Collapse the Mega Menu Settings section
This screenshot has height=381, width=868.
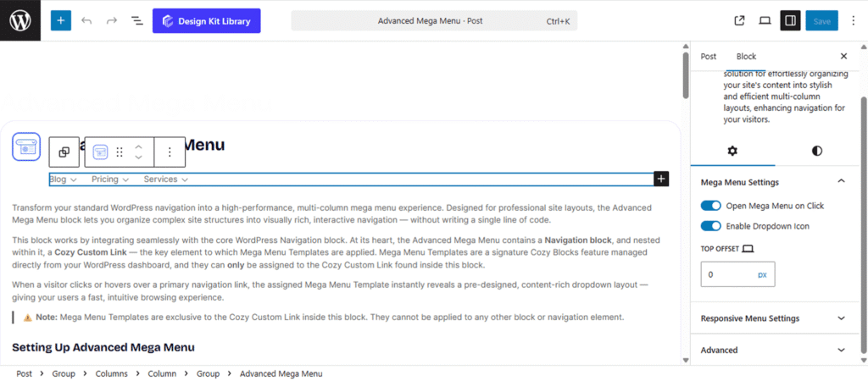[840, 181]
